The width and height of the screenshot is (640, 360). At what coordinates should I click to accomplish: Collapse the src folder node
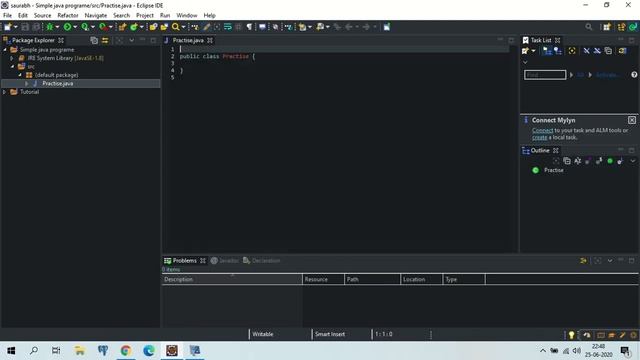[x=12, y=67]
